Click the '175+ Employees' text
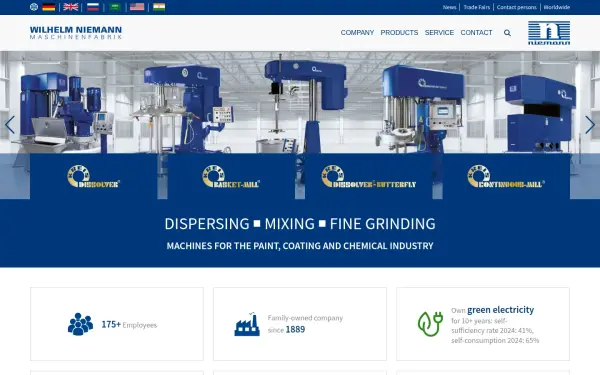 tap(129, 324)
